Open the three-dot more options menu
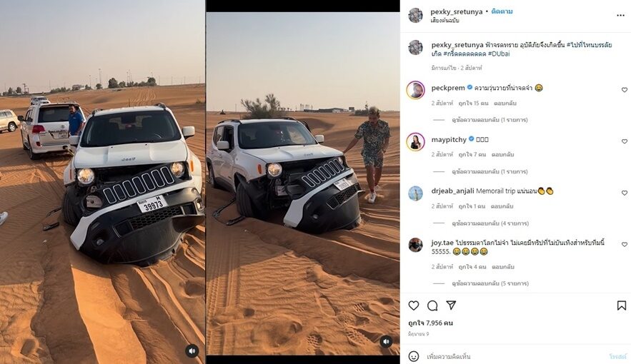This screenshot has width=631, height=364. coord(620,15)
